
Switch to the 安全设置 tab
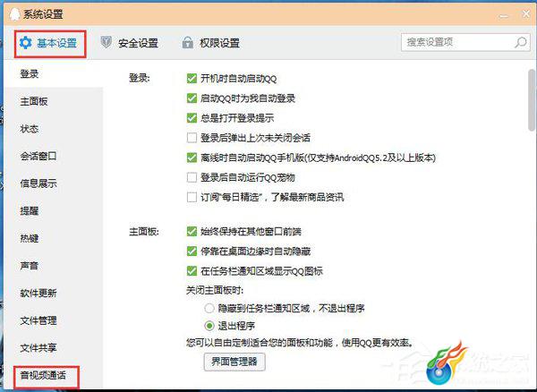pos(130,43)
